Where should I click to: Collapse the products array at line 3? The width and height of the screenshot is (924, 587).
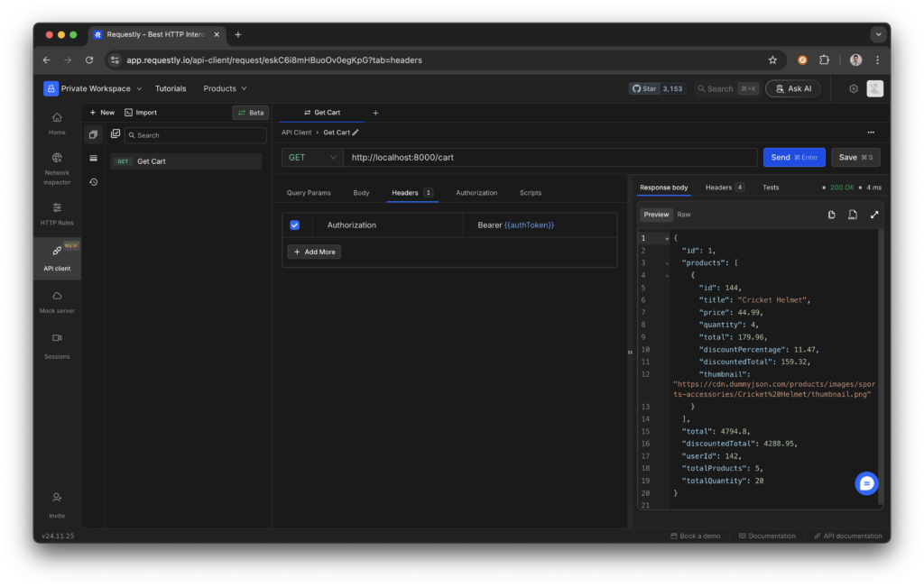pos(667,263)
